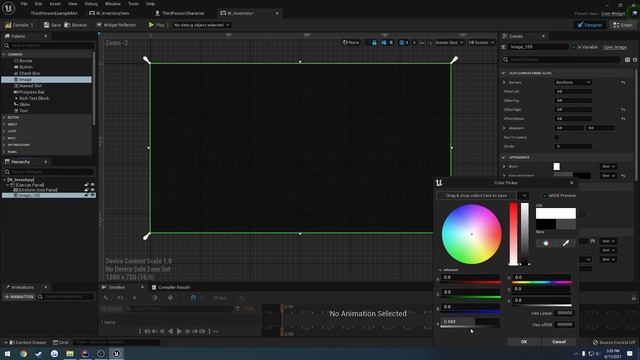Screen dimensions: 640x360
Task: Open Fill Screen dropdown
Action: (481, 42)
